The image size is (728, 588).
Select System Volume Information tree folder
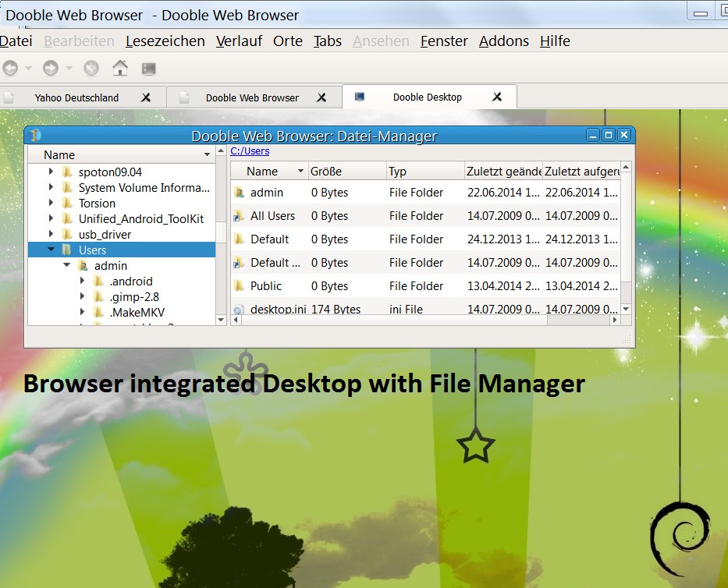click(144, 188)
